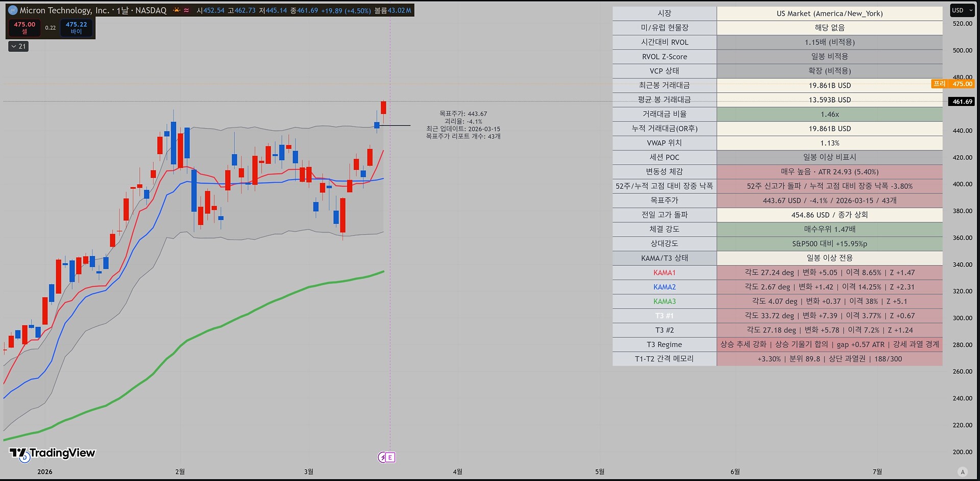Click the 최근봉 거래대금 value 19.861B USD
The width and height of the screenshot is (980, 481).
point(829,85)
